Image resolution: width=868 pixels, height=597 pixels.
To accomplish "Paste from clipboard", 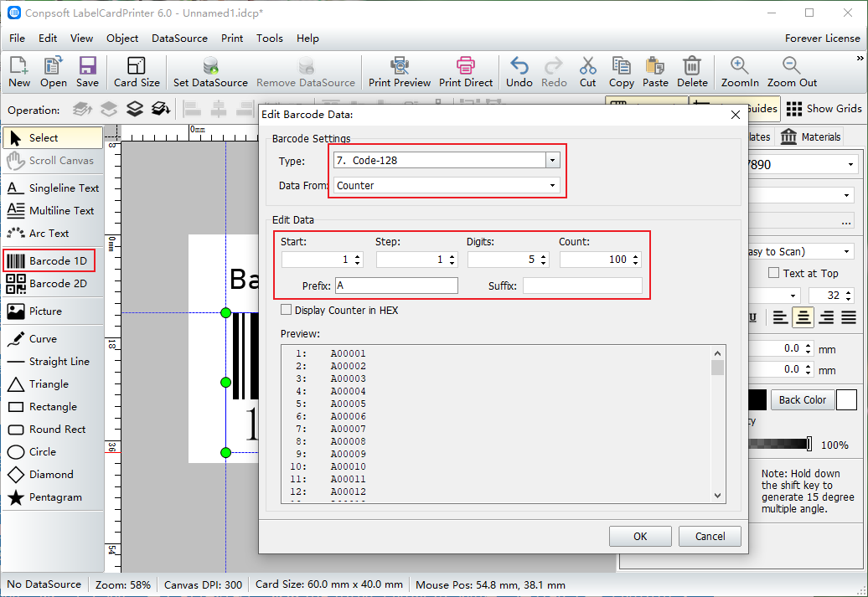I will click(x=655, y=72).
